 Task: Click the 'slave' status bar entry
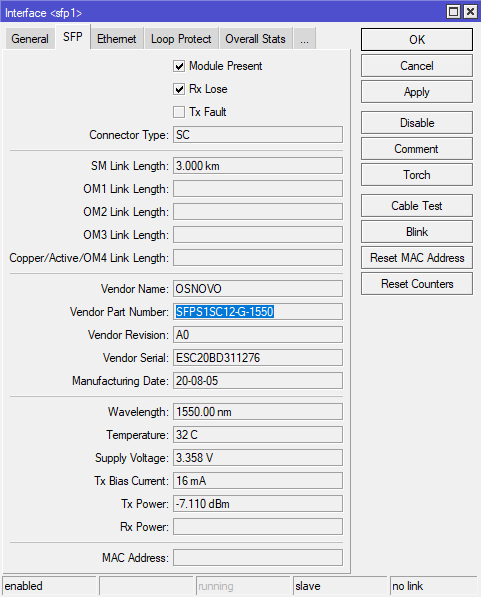coord(340,586)
